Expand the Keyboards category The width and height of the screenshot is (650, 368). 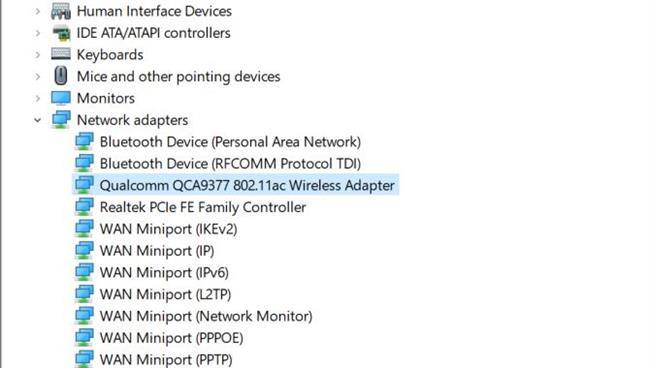click(x=38, y=55)
